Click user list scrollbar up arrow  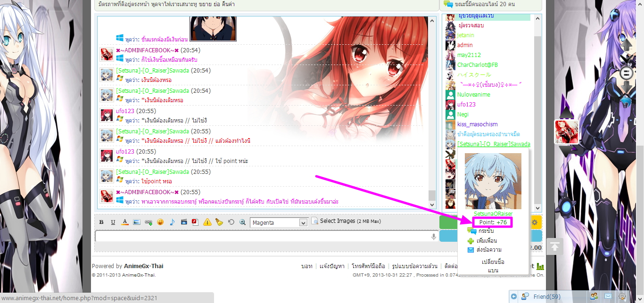(537, 18)
